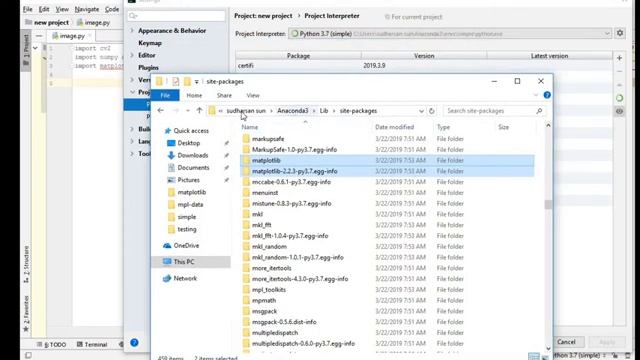Select the certifi package row
The image size is (640, 360).
(x=424, y=65)
